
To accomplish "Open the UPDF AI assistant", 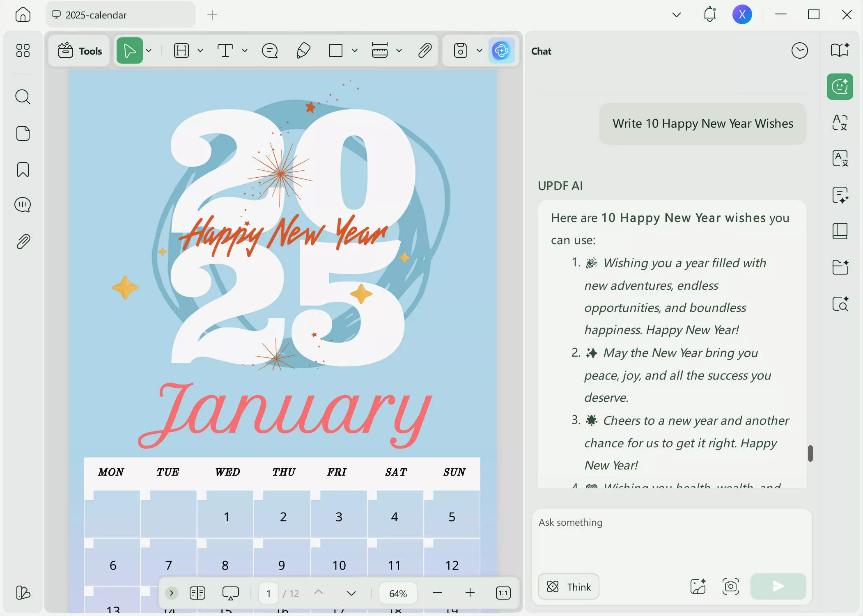I will click(x=501, y=50).
